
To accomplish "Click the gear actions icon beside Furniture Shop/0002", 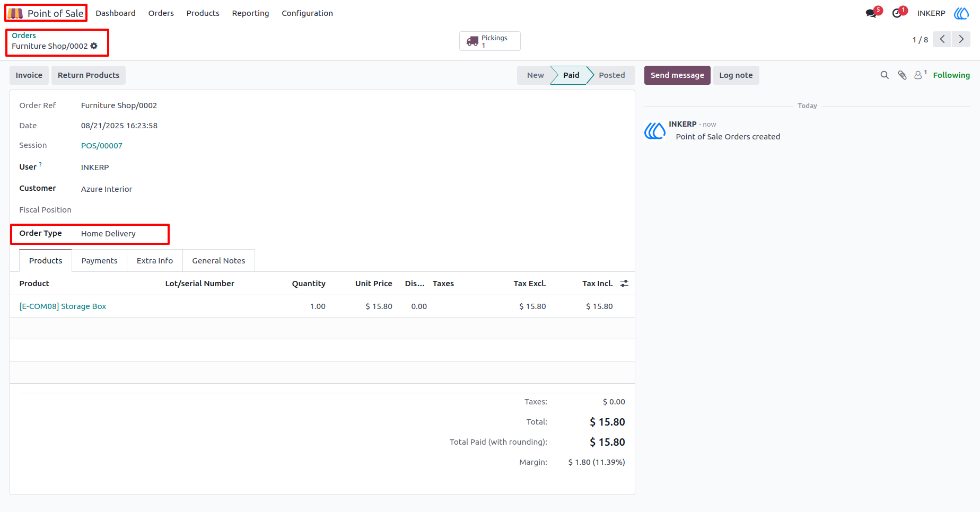I will (x=94, y=46).
